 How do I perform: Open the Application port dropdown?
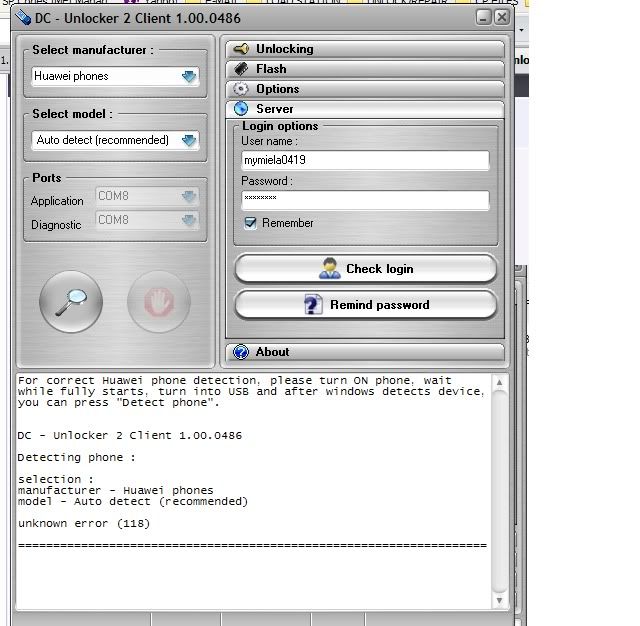(189, 197)
